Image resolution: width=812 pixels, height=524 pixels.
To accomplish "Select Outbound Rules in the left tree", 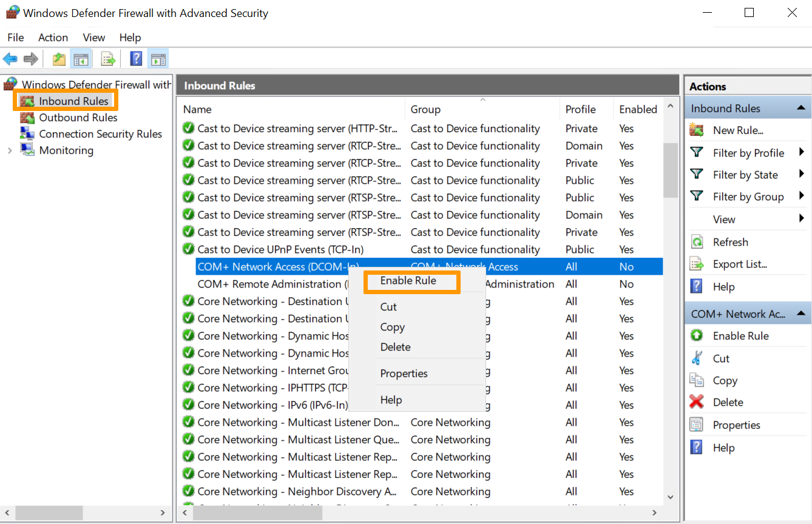I will 78,118.
